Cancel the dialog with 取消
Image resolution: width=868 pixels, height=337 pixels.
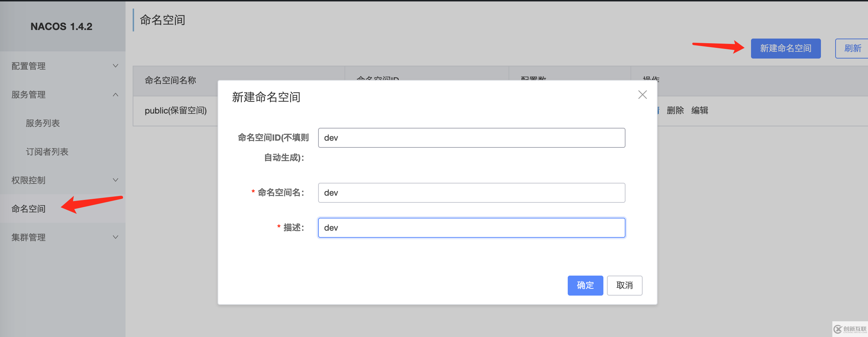(624, 285)
